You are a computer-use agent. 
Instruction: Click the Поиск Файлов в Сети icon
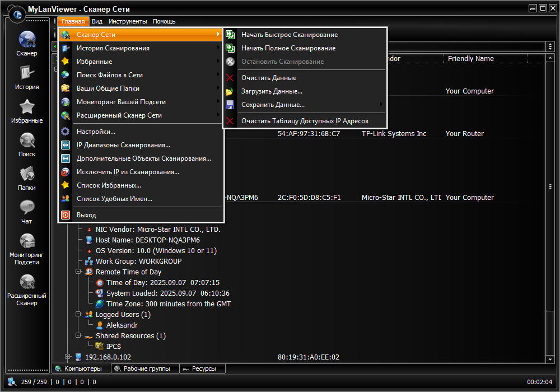66,75
